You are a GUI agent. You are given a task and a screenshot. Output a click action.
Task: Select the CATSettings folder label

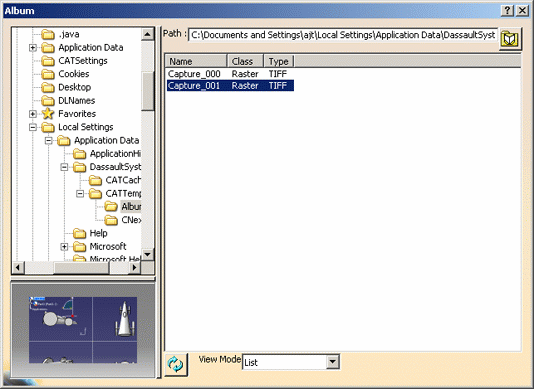point(83,61)
